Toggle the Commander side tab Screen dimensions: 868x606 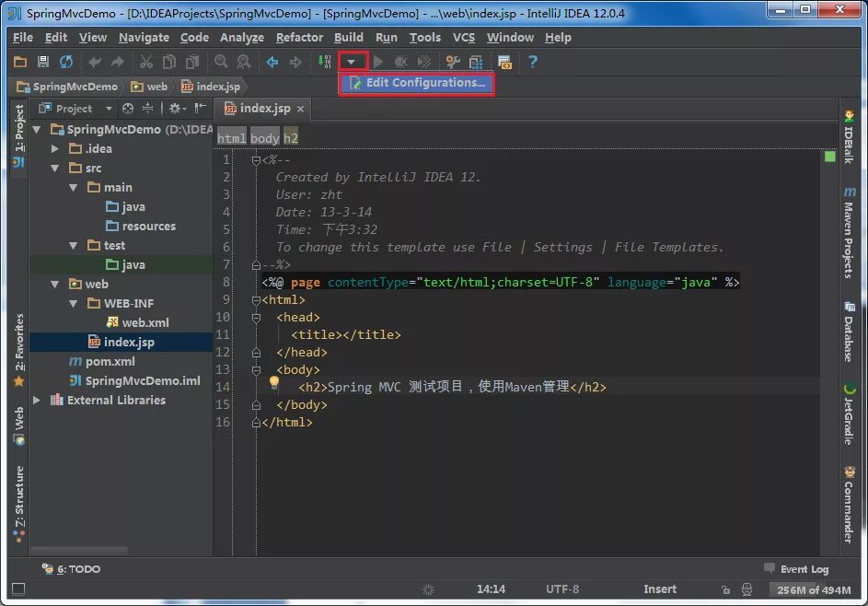[849, 505]
